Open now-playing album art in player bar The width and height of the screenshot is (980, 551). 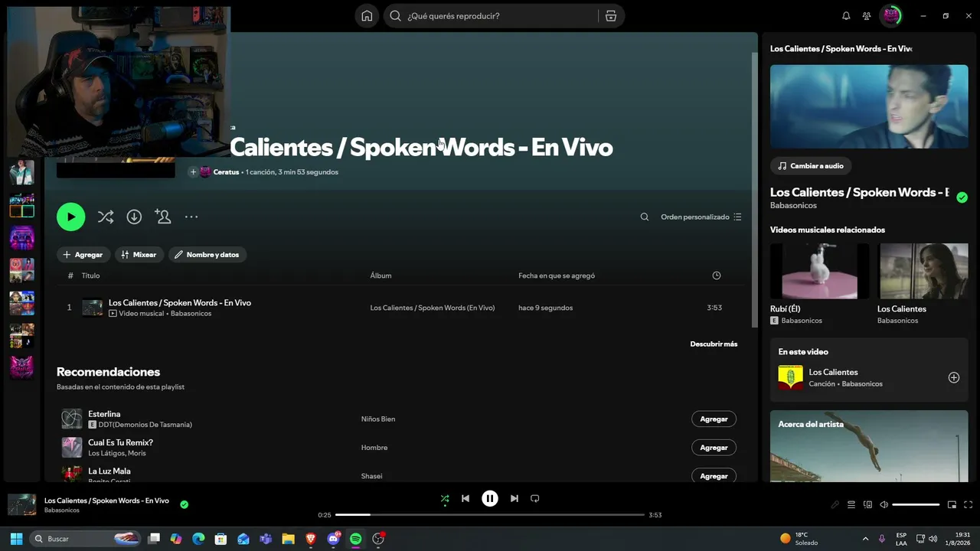(x=21, y=504)
